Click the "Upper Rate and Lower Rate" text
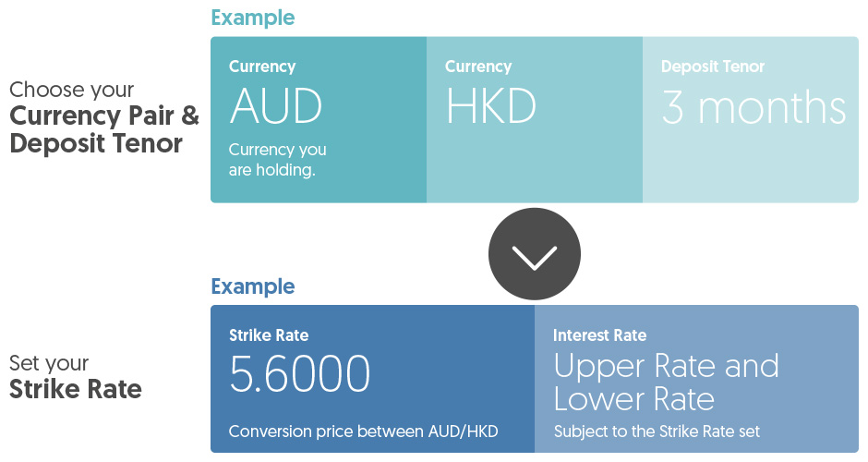The image size is (868, 462). point(666,382)
